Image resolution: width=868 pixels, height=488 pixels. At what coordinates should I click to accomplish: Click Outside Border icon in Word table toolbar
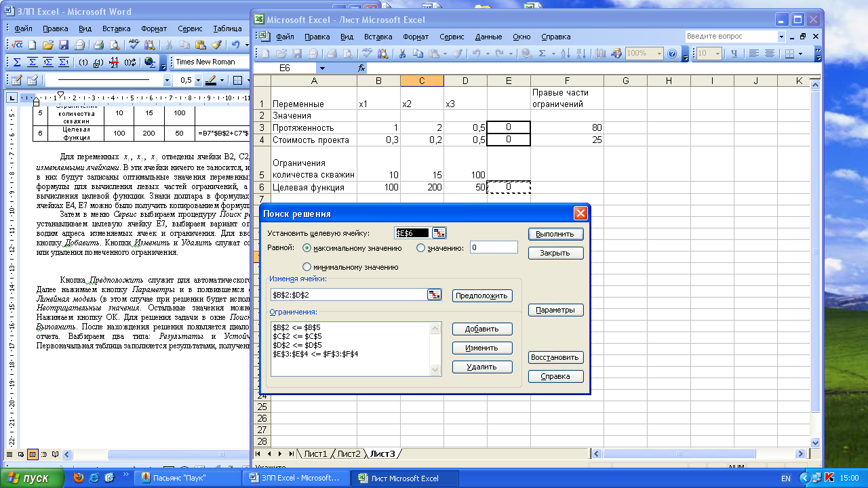click(x=237, y=80)
